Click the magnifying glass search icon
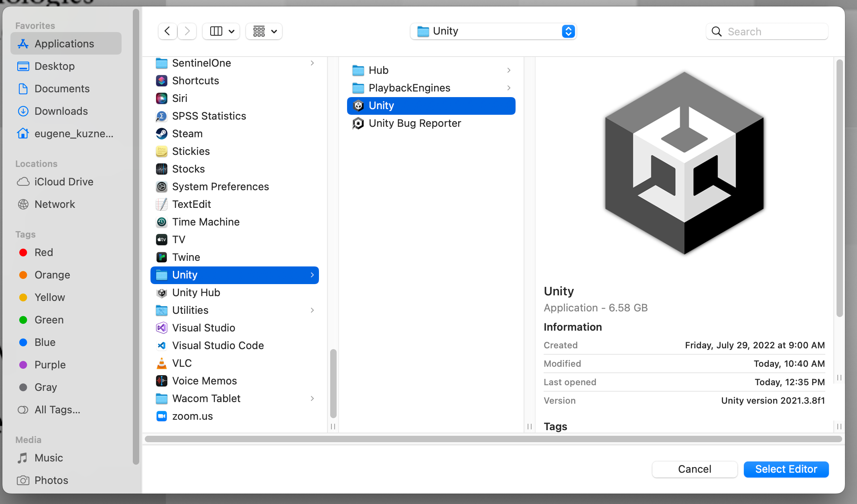This screenshot has height=504, width=857. point(717,31)
